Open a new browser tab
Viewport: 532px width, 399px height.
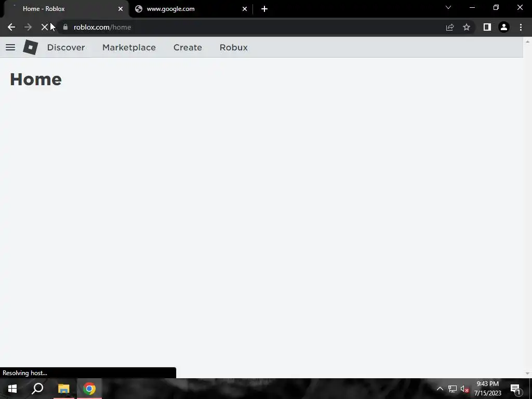pos(264,9)
